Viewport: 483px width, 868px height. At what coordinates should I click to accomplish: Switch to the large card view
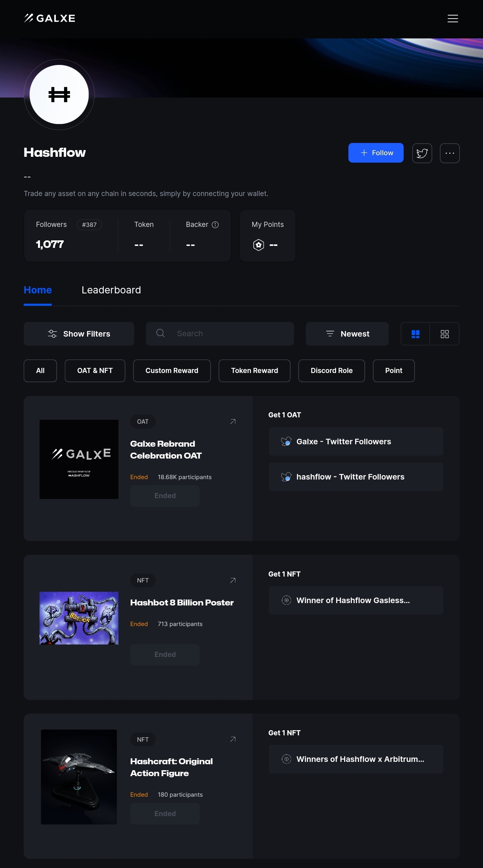coord(415,334)
